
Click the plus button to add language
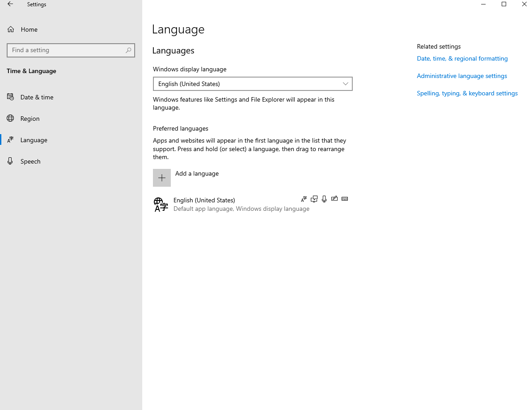coord(162,178)
